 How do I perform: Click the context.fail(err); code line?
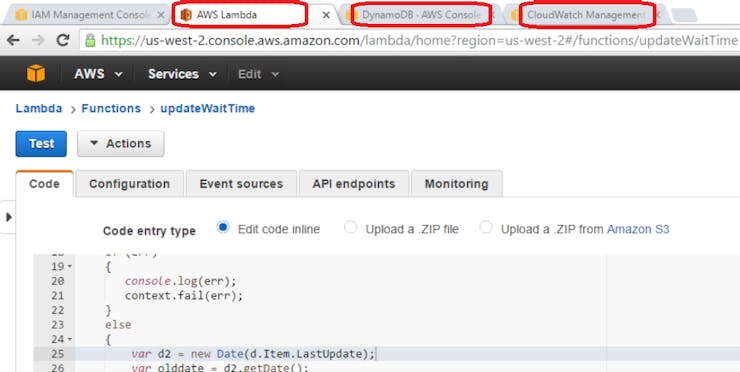(x=184, y=296)
